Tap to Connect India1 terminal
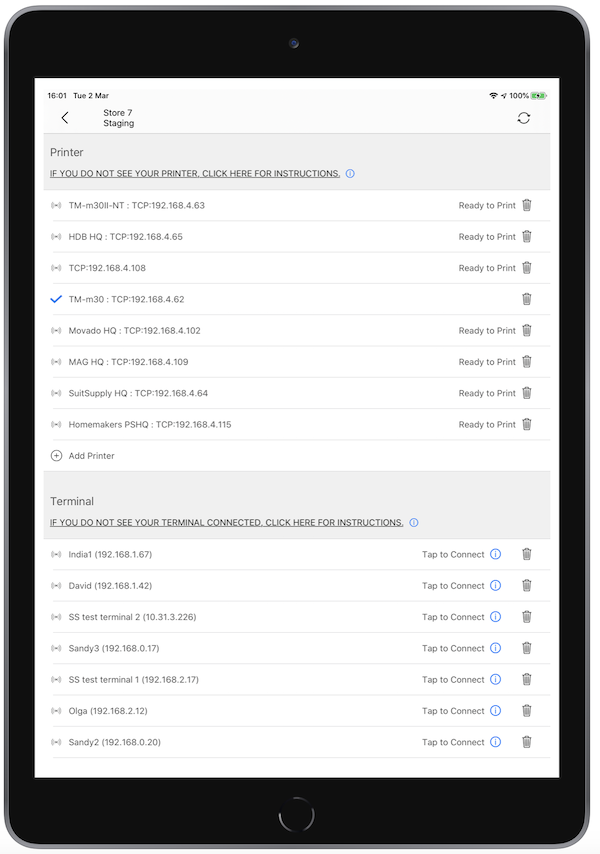Screen dimensions: 600x854 (453, 554)
